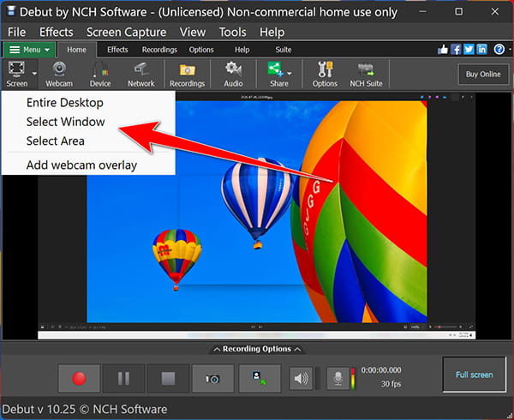Switch to the Options ribbon tab
The image size is (514, 420).
point(201,50)
